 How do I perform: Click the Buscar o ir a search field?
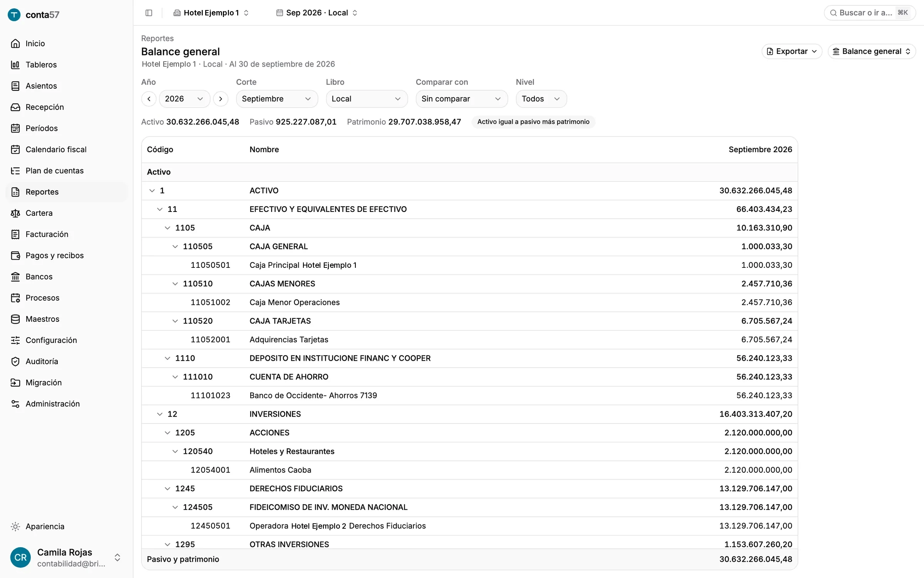coord(870,13)
